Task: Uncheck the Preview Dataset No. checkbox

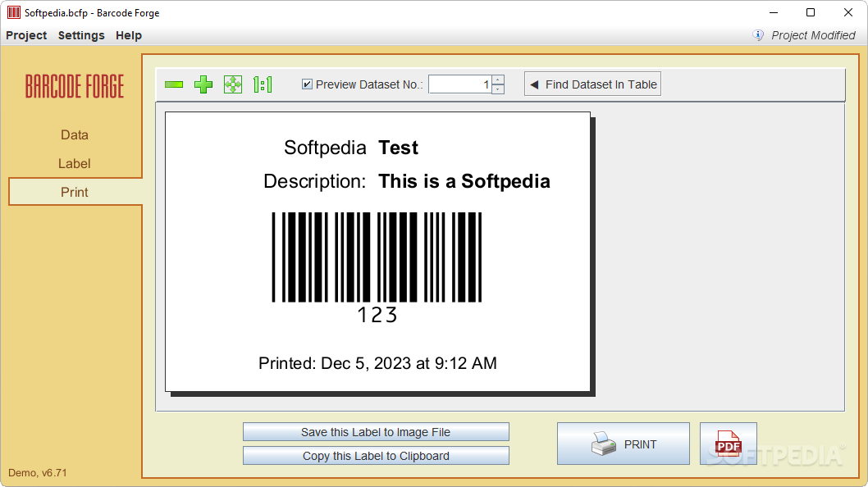Action: pos(307,84)
